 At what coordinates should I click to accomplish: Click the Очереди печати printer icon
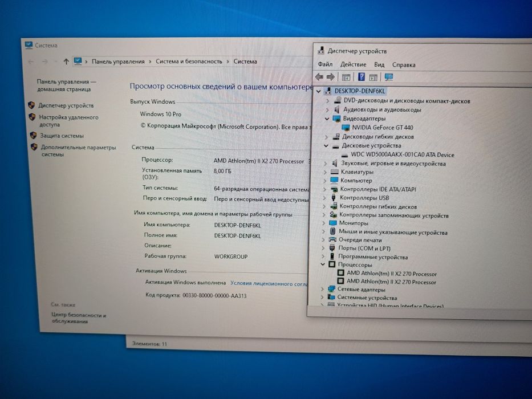point(332,239)
